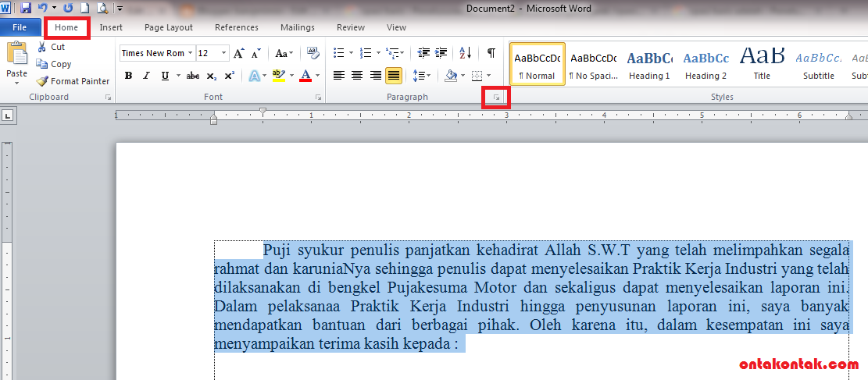Open the underline style dropdown arrow

[x=177, y=76]
